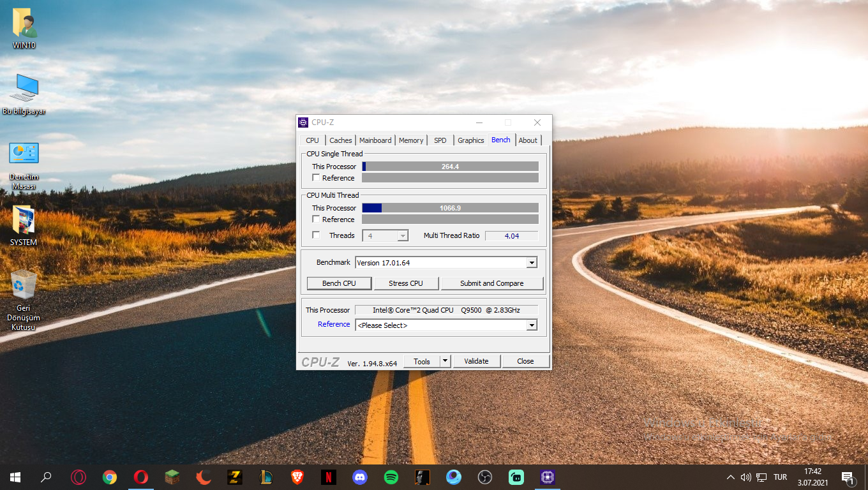Open the Minecraft taskbar icon
This screenshot has width=868, height=490.
coord(172,477)
